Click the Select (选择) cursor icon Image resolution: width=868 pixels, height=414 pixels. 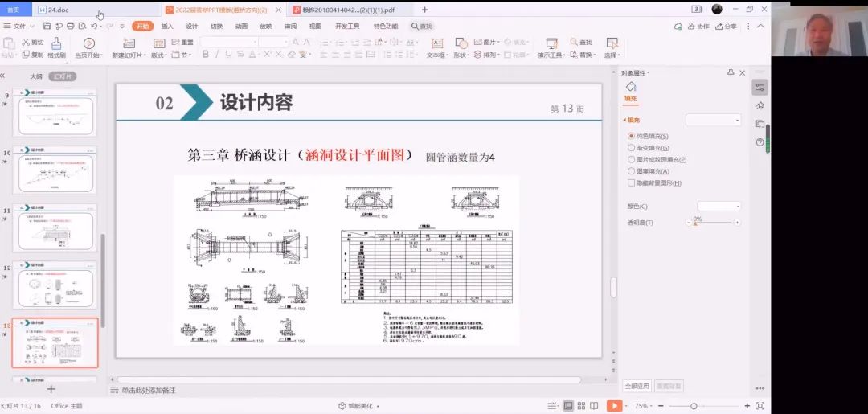(611, 43)
